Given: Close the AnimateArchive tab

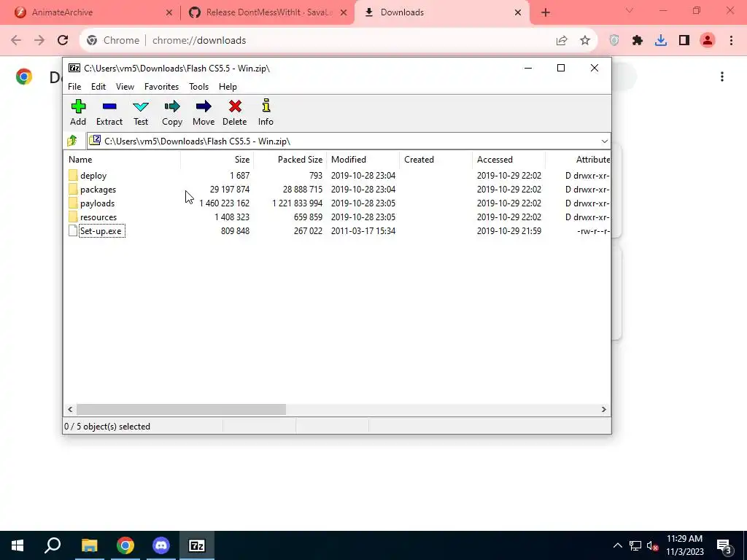Looking at the screenshot, I should click(x=169, y=13).
